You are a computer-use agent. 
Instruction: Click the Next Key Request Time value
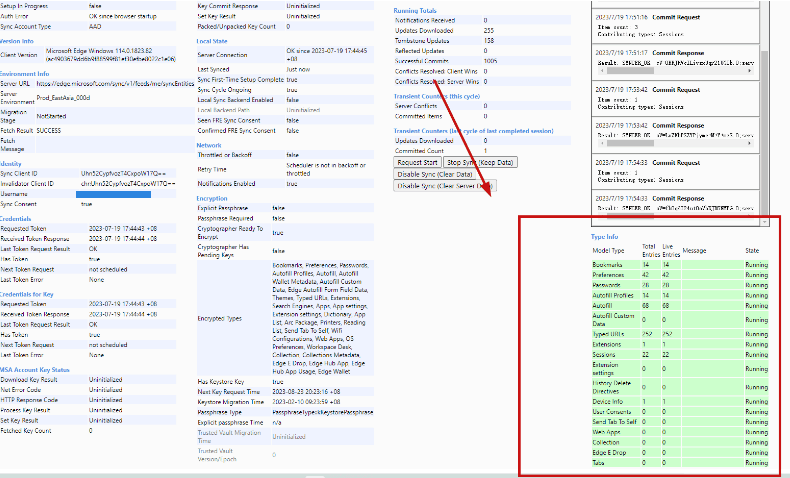tap(306, 392)
